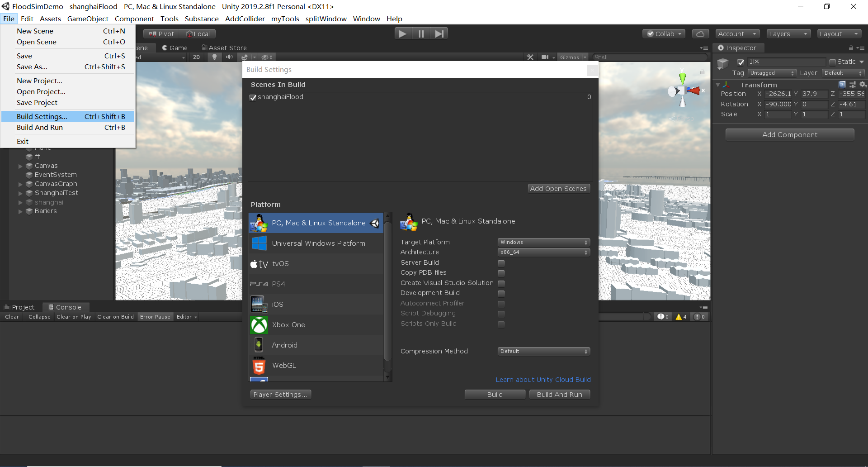
Task: Enable the Development Build checkbox
Action: pyautogui.click(x=501, y=293)
